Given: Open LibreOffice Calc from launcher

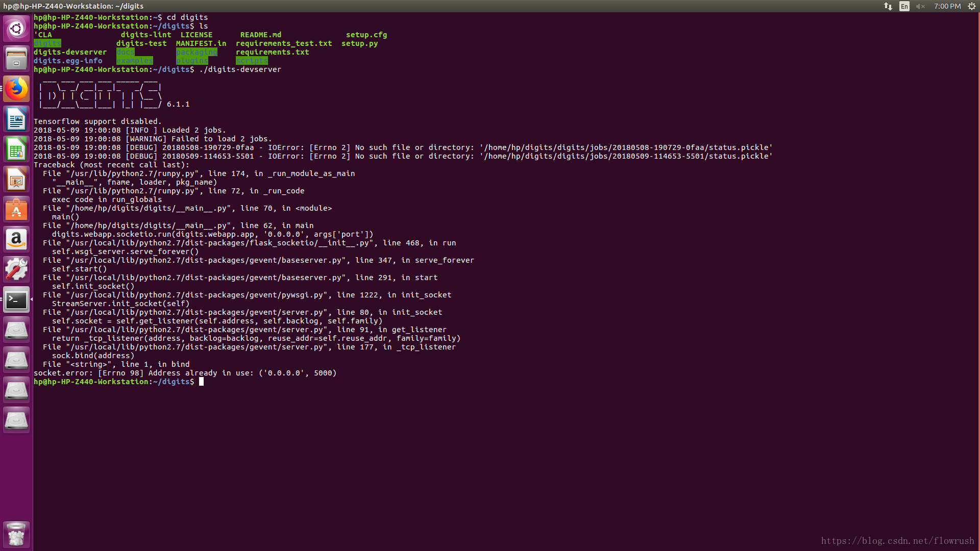Looking at the screenshot, I should tap(16, 149).
